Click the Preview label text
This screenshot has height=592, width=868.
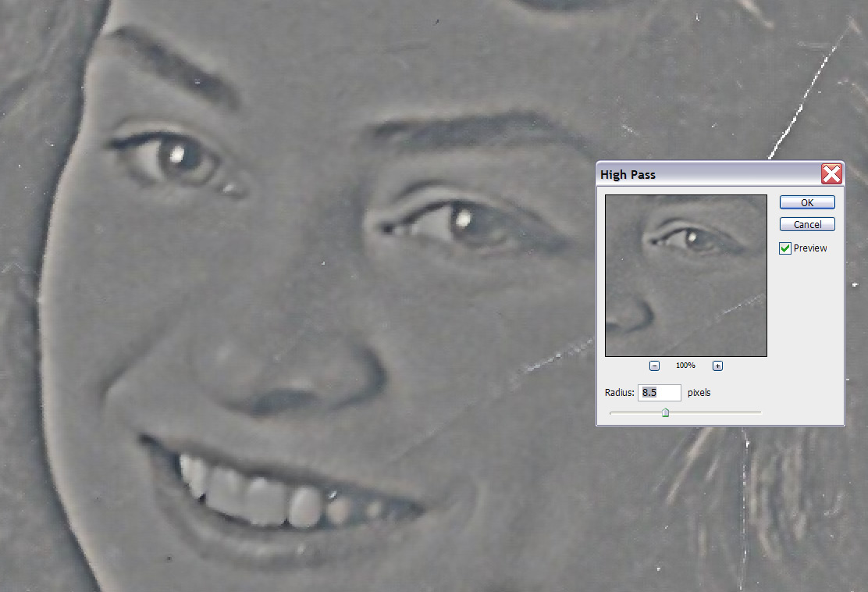click(x=810, y=248)
